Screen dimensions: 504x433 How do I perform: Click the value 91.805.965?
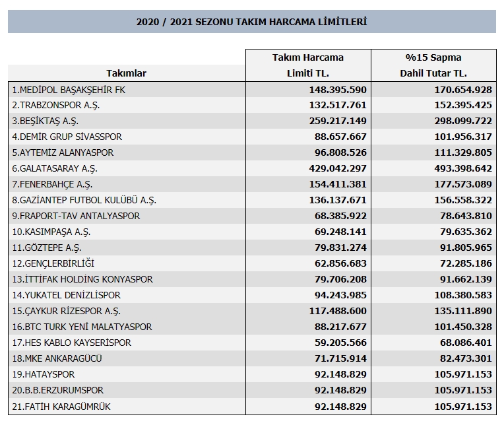(466, 248)
